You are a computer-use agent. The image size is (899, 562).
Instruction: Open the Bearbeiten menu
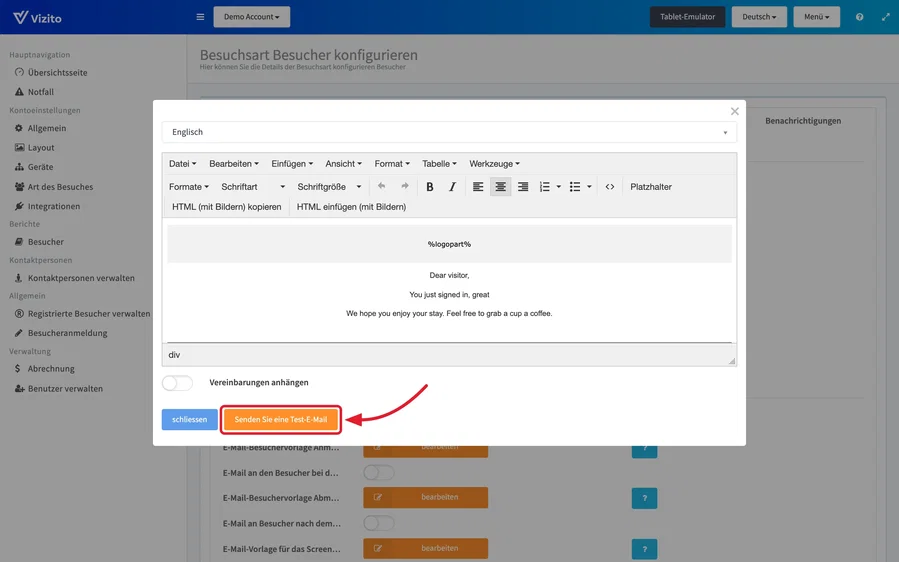(x=233, y=163)
